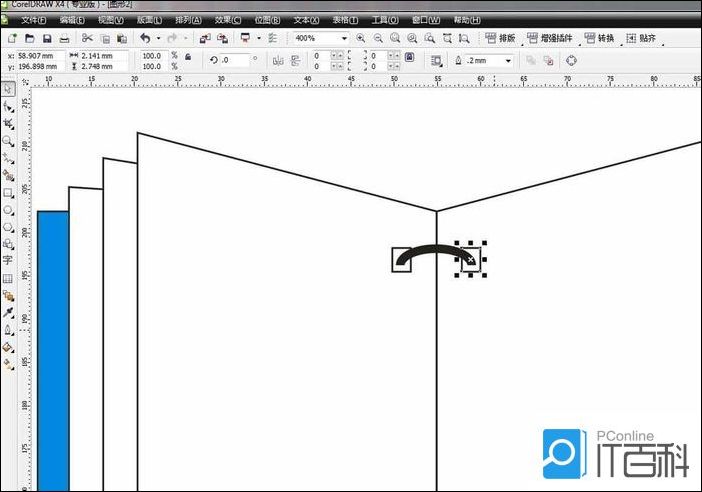
Task: Open the undo history dropdown arrow
Action: click(158, 39)
